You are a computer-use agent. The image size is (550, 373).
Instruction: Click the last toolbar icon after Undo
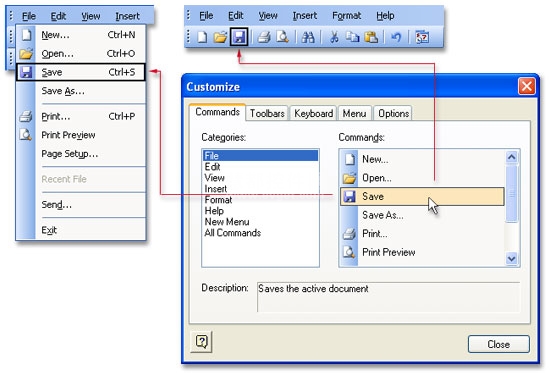(422, 37)
